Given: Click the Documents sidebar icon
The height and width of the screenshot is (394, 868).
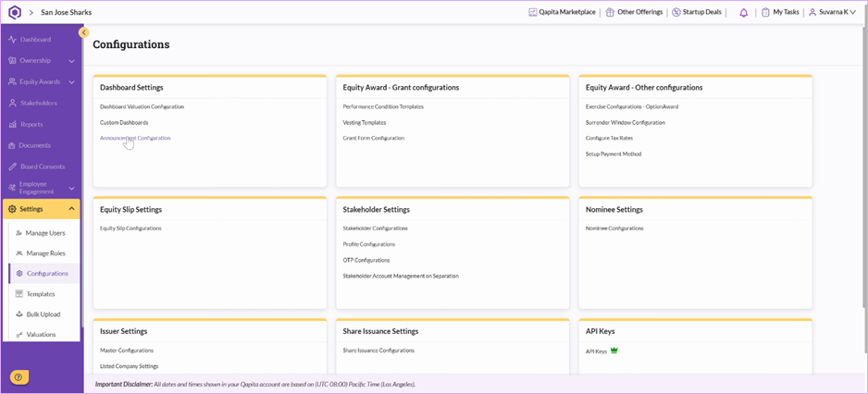Looking at the screenshot, I should [13, 145].
